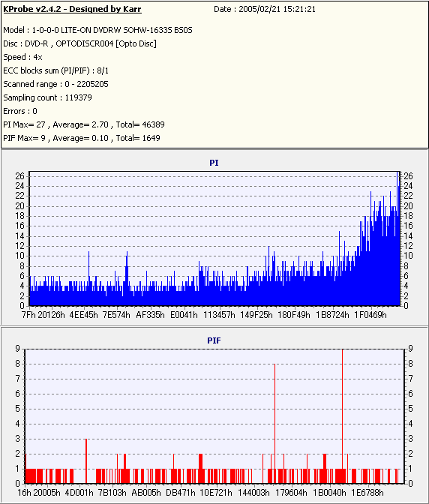Image resolution: width=429 pixels, height=504 pixels.
Task: Click the PIF spike reaching value 3
Action: click(x=86, y=461)
